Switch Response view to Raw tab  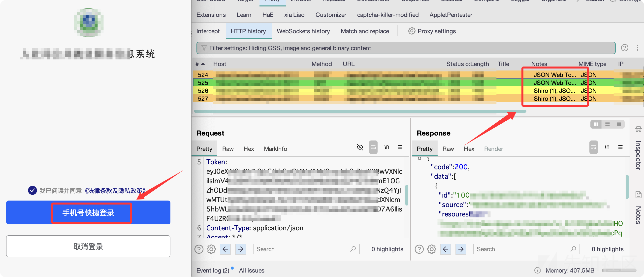pos(448,149)
